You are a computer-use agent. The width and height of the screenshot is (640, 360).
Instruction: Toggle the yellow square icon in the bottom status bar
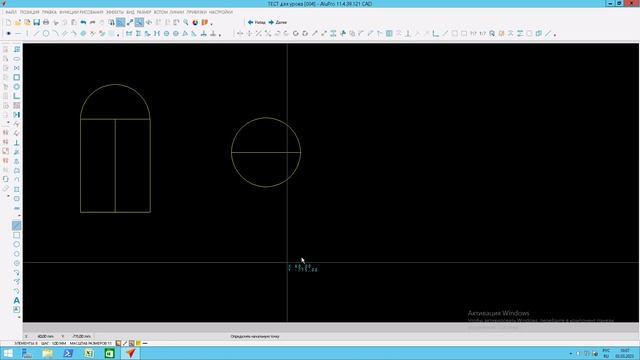pos(138,343)
